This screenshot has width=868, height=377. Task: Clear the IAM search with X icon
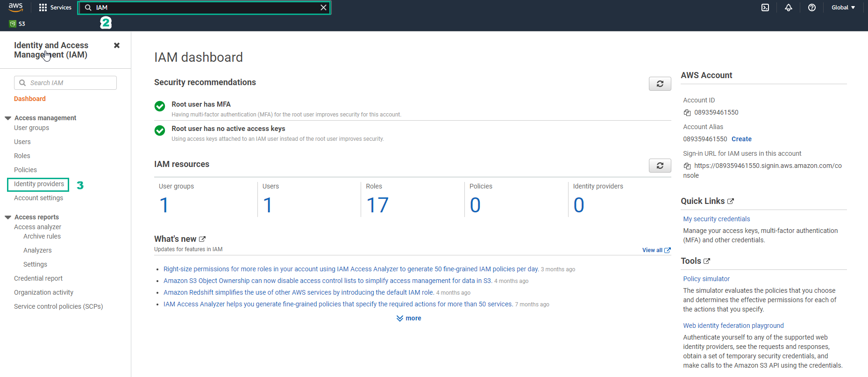pyautogui.click(x=323, y=7)
